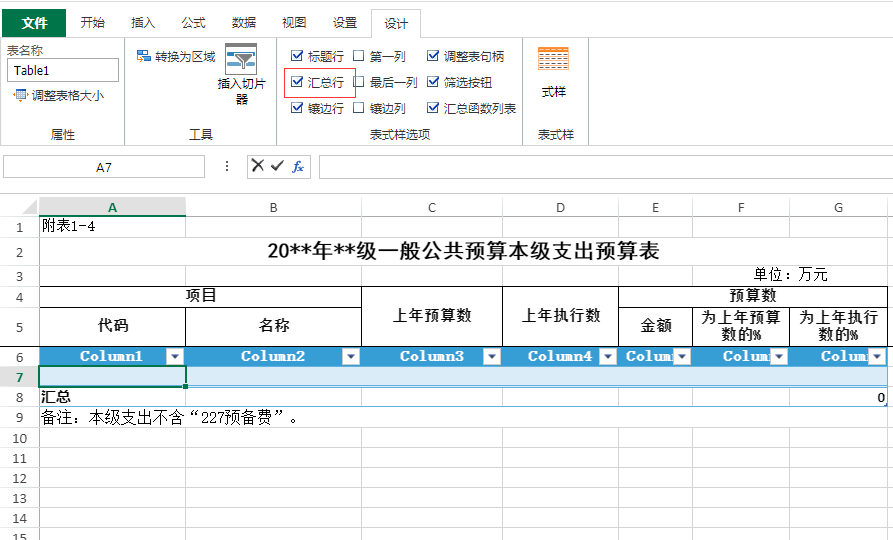Select column E header
Viewport: 893px width, 540px height.
[x=656, y=207]
